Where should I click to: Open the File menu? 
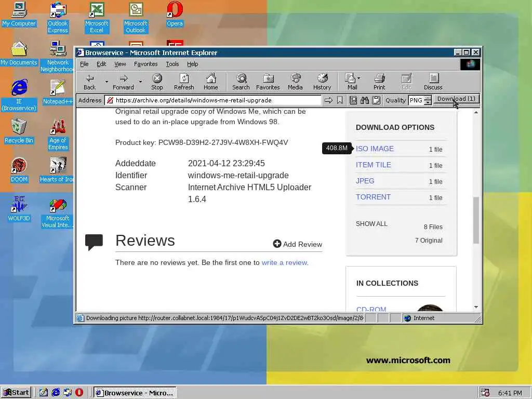(84, 64)
